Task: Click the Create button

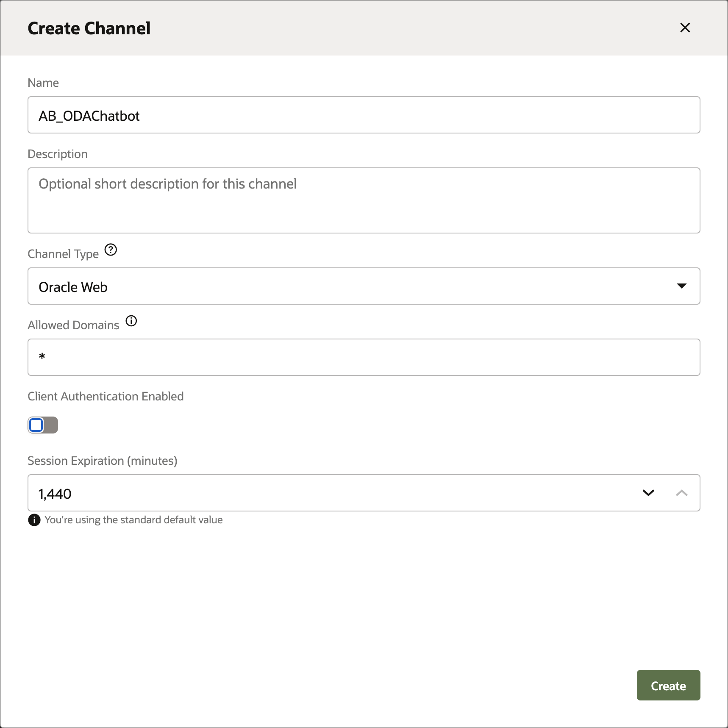Action: 668,685
